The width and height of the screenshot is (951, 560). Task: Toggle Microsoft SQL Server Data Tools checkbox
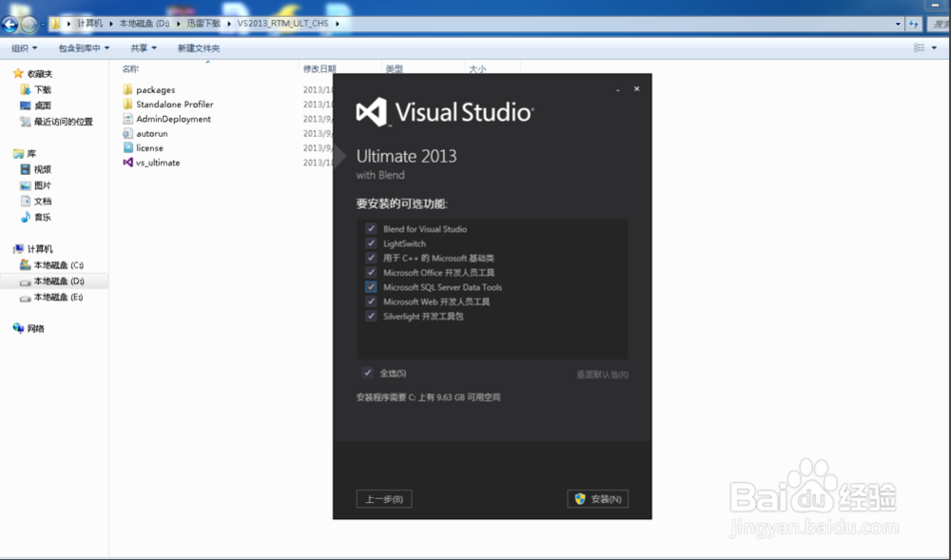click(x=371, y=287)
